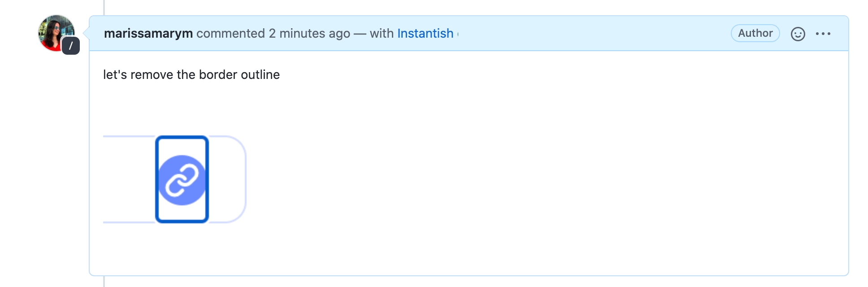The image size is (868, 287).
Task: Click the "2 minutes ago" timestamp
Action: coord(309,34)
